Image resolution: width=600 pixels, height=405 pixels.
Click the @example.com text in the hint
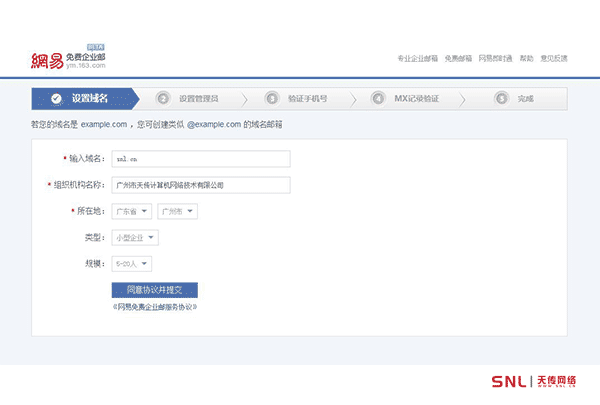click(214, 124)
